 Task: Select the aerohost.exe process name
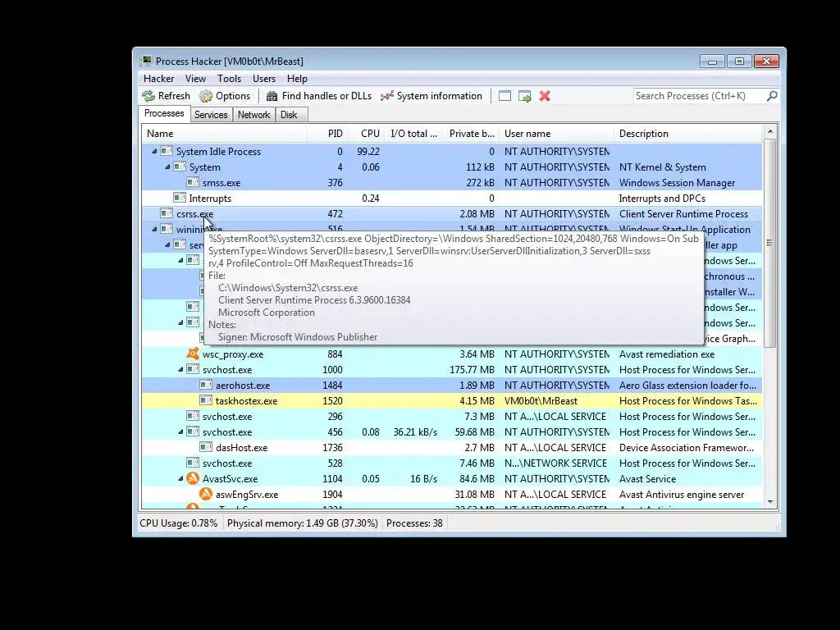coord(243,386)
